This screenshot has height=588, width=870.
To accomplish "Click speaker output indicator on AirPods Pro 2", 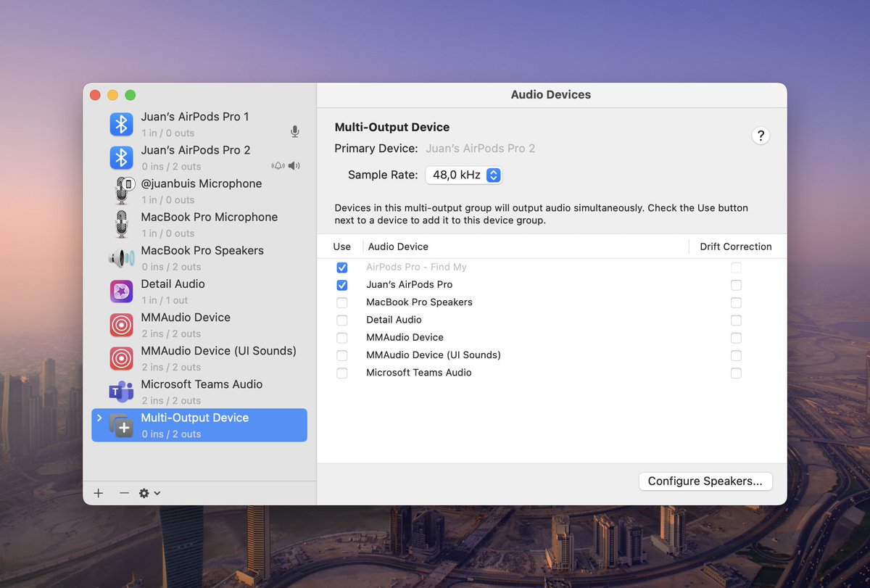I will pos(294,166).
